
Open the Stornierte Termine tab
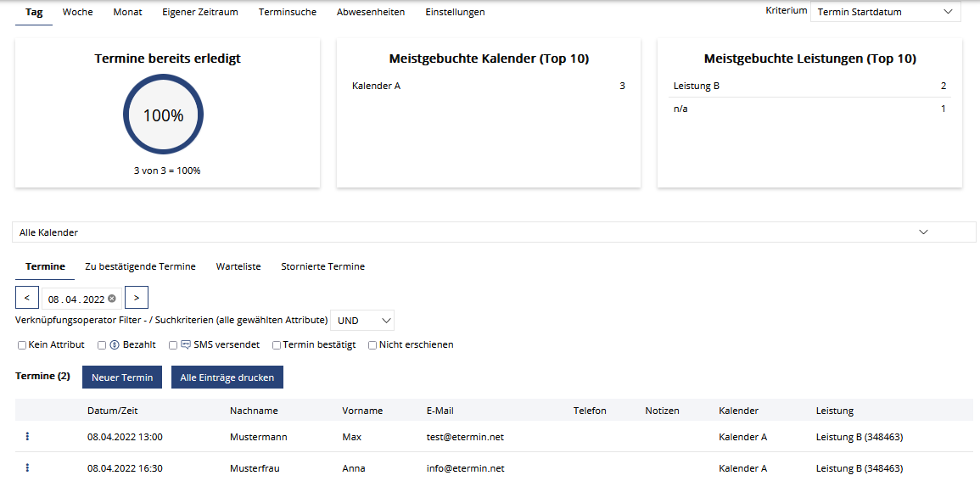[323, 266]
